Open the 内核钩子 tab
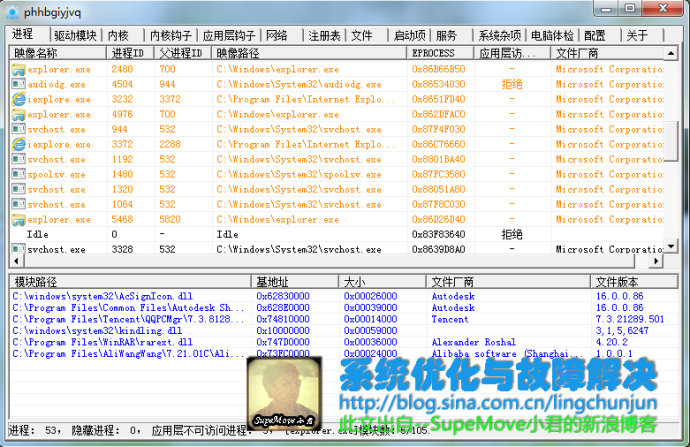Image resolution: width=690 pixels, height=447 pixels. [x=170, y=35]
